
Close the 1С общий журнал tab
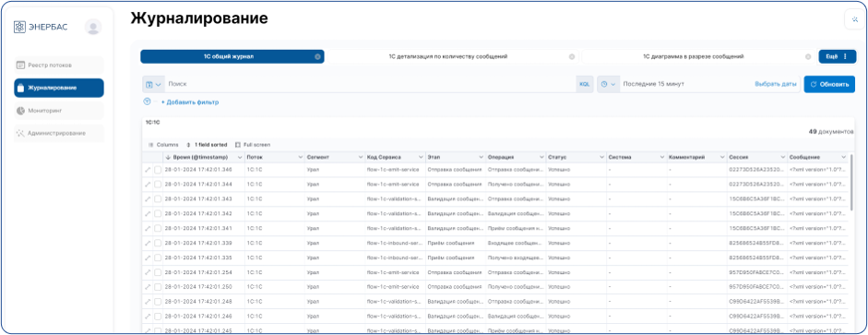[317, 56]
